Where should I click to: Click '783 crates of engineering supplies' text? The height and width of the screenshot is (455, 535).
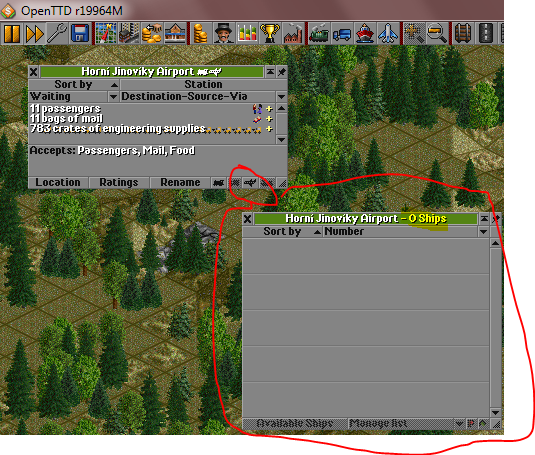pyautogui.click(x=117, y=129)
